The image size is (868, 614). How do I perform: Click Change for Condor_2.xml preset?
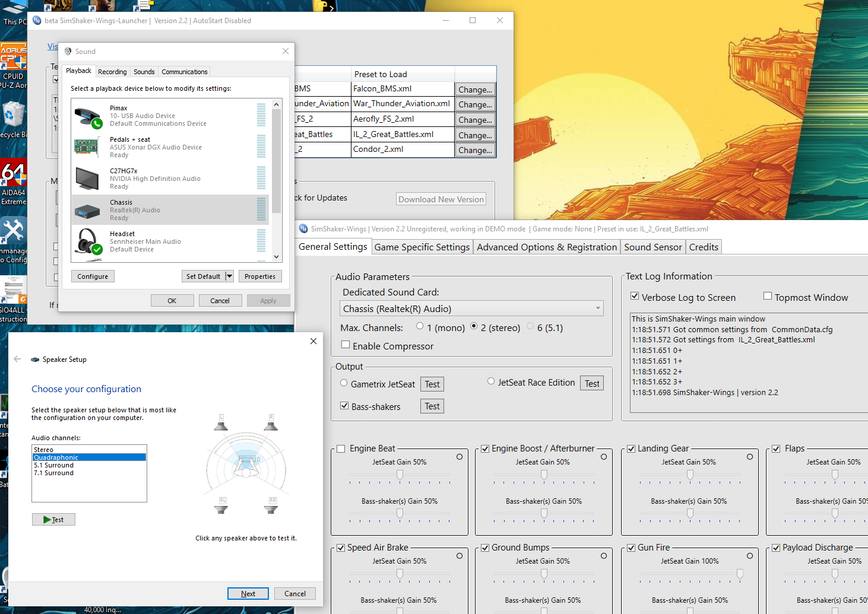click(x=475, y=150)
